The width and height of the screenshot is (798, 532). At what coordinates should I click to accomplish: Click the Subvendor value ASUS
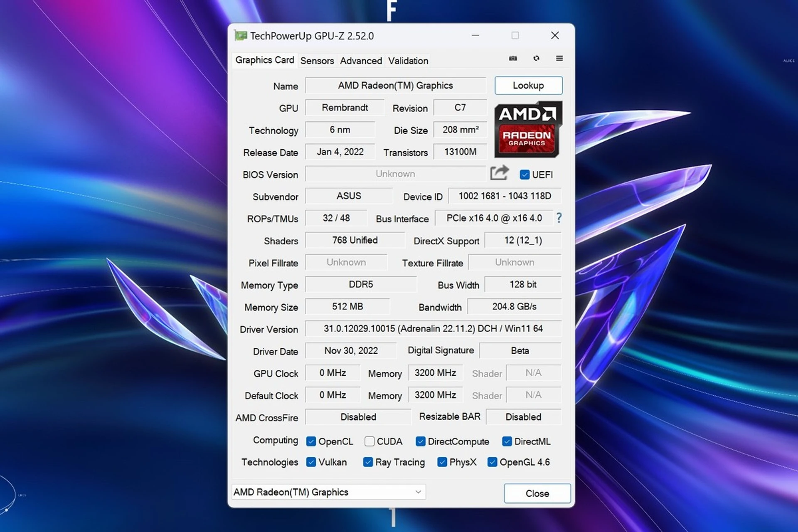[x=349, y=196]
